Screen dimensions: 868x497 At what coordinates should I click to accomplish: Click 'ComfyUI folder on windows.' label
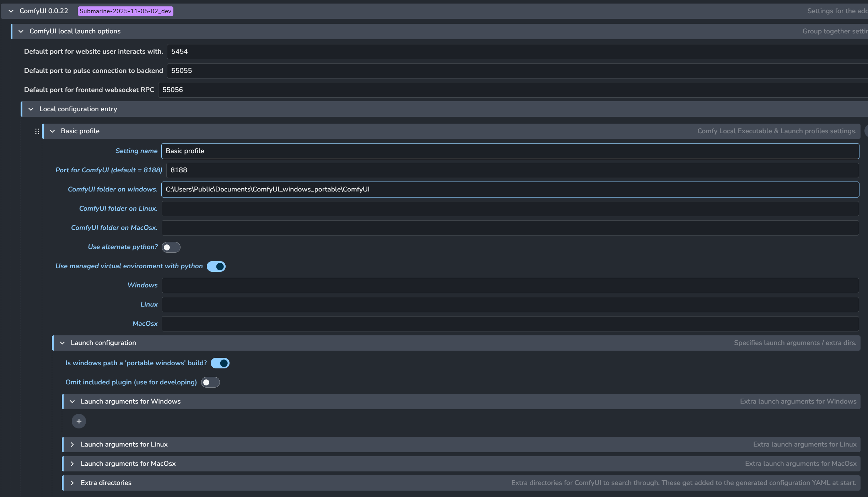coord(113,189)
